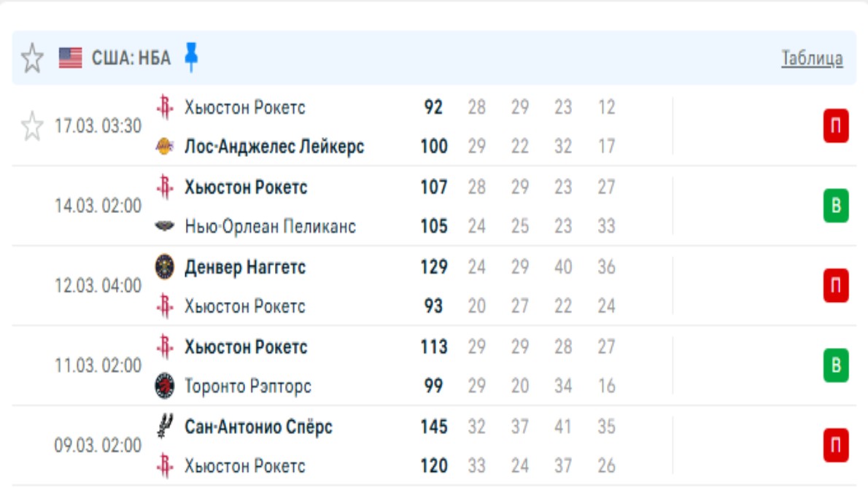Toggle favorite star for США: НБА league
The width and height of the screenshot is (868, 488).
tap(31, 58)
